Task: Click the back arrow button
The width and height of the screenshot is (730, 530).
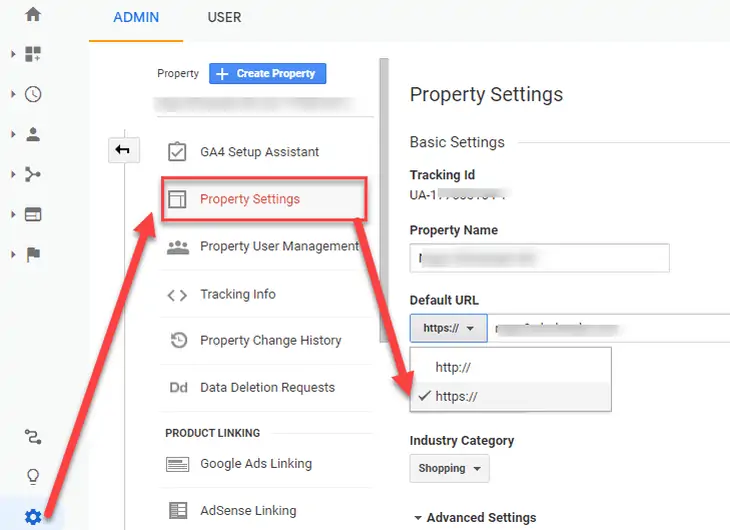Action: [x=122, y=150]
